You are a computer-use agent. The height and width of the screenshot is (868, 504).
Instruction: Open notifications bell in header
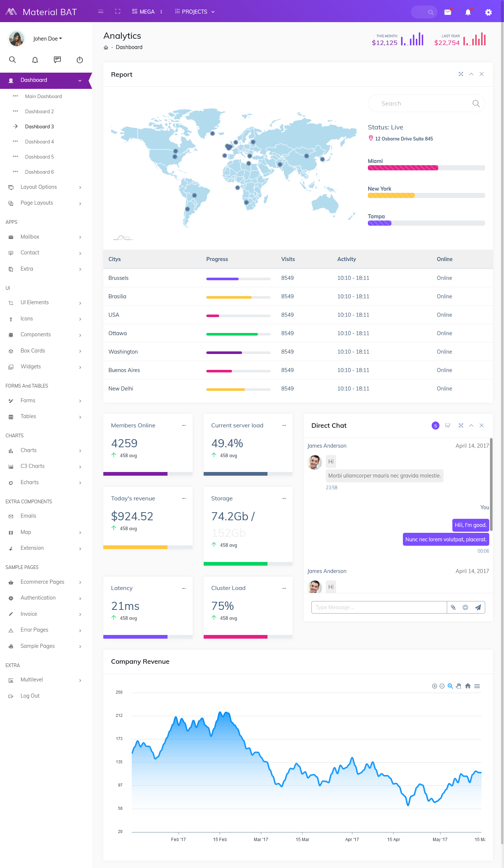tap(468, 12)
